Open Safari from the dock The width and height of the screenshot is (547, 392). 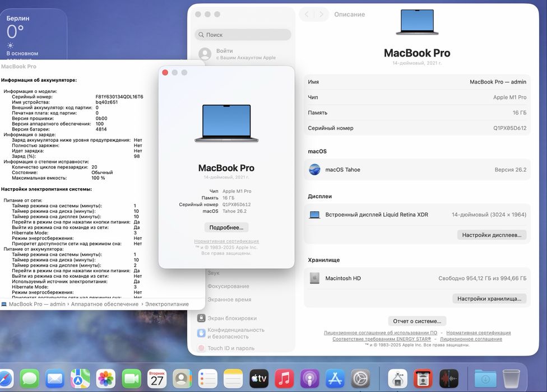pos(6,379)
